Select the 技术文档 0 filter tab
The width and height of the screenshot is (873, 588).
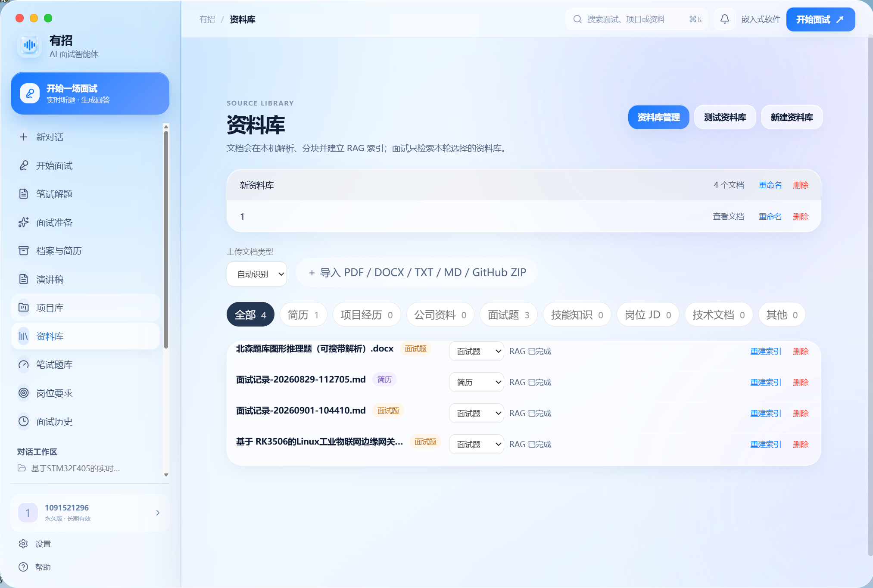718,315
